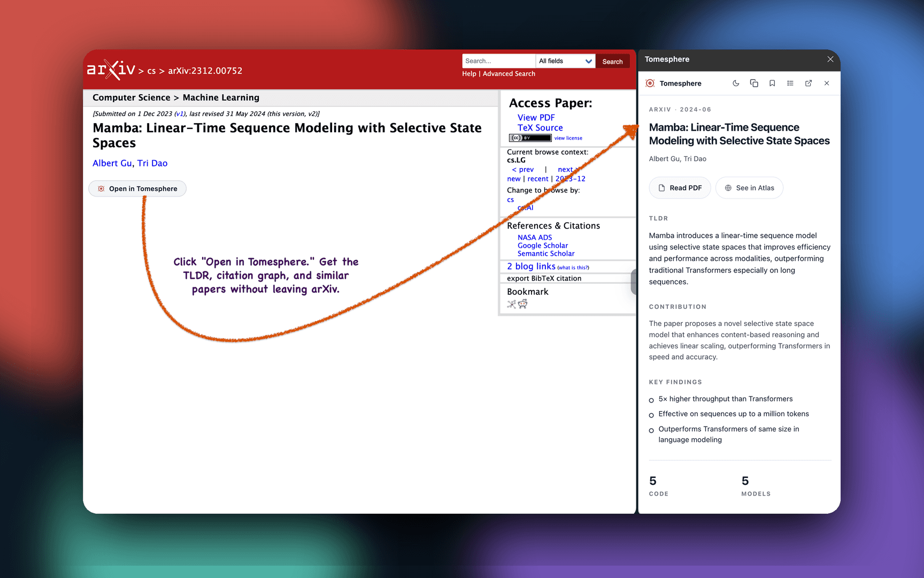Click the CONTRIBUTION section heading
Viewport: 924px width, 578px height.
coord(677,307)
